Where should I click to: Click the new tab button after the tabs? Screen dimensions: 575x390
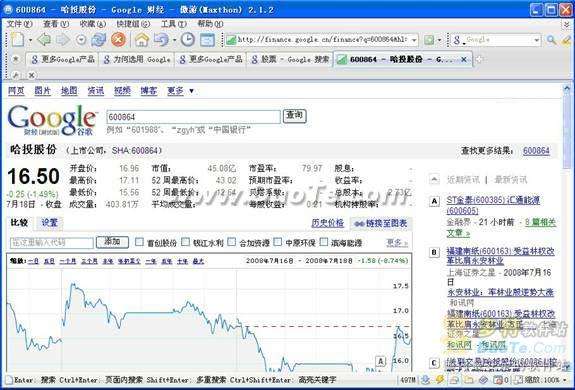tap(479, 59)
